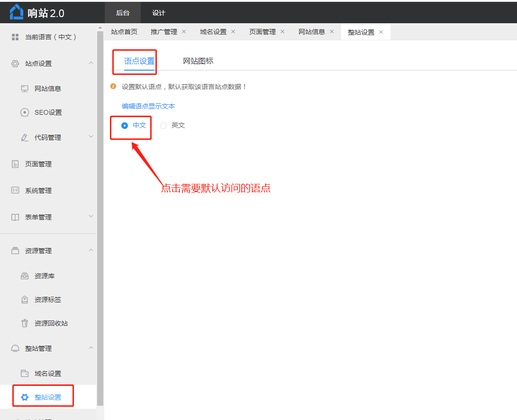Click the 整站设置 gear icon in sidebar
This screenshot has width=517, height=420.
25,397
